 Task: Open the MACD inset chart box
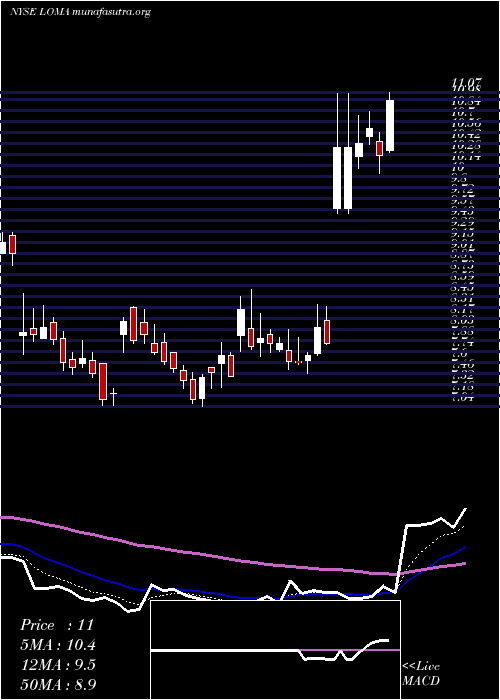click(x=275, y=650)
